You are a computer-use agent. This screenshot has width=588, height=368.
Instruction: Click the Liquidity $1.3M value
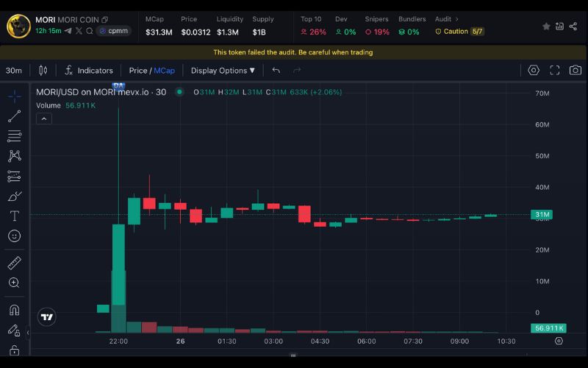(x=228, y=32)
